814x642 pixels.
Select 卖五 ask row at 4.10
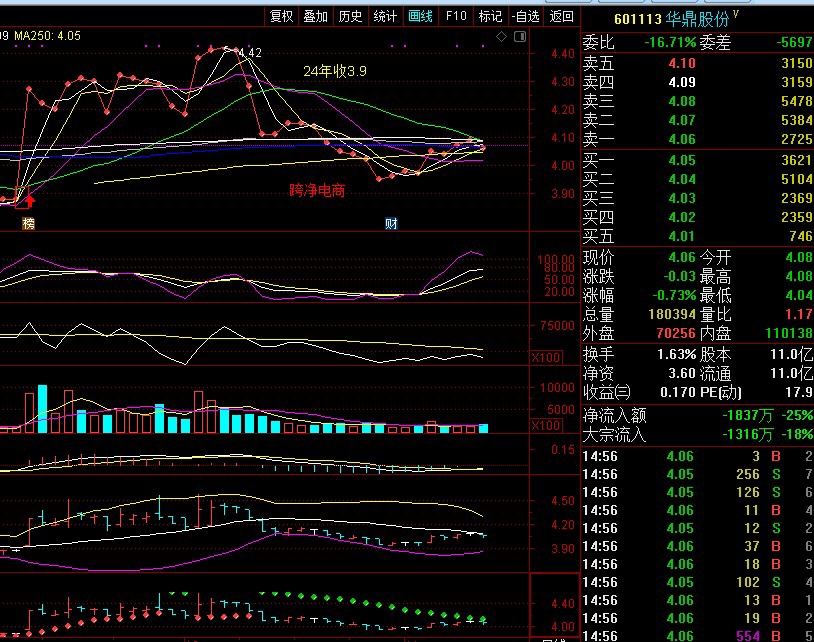[x=697, y=63]
